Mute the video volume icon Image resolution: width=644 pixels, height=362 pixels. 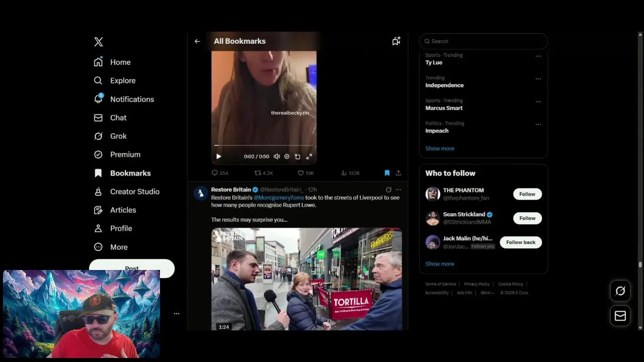pyautogui.click(x=277, y=156)
